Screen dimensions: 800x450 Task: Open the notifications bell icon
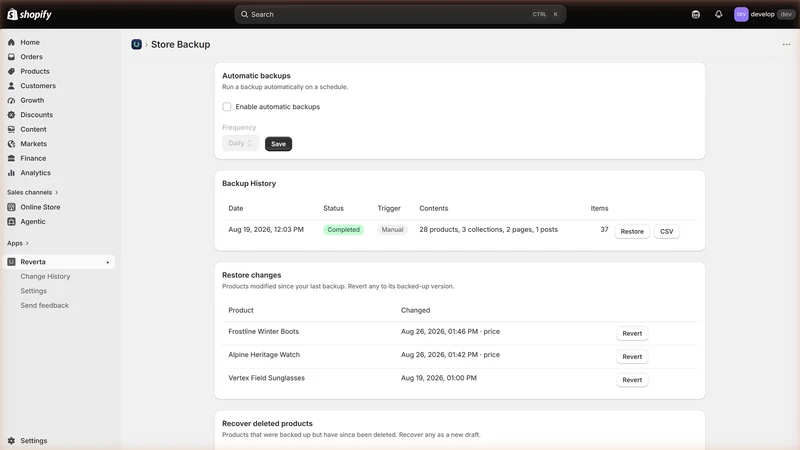pos(718,14)
